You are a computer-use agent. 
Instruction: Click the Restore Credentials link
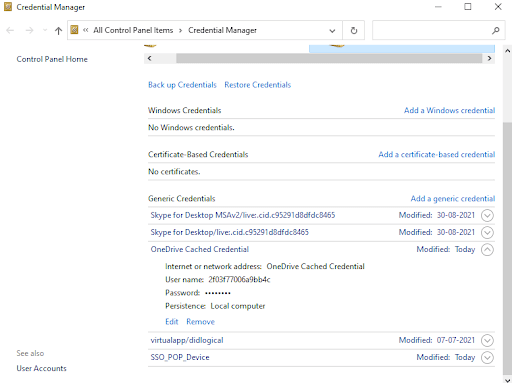pos(257,85)
